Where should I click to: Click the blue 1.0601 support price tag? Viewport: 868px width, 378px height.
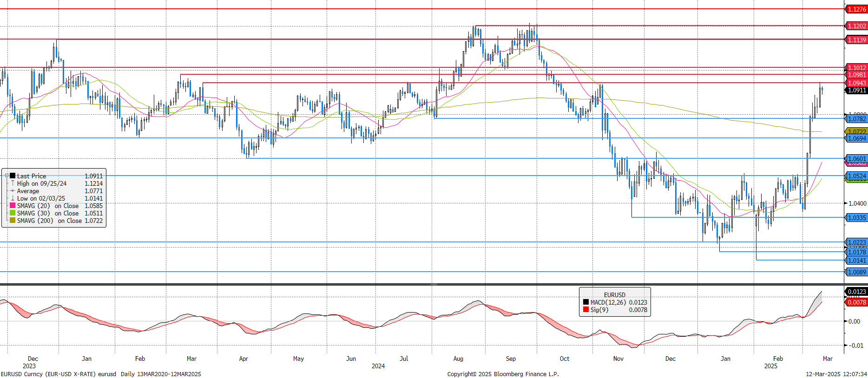click(856, 159)
